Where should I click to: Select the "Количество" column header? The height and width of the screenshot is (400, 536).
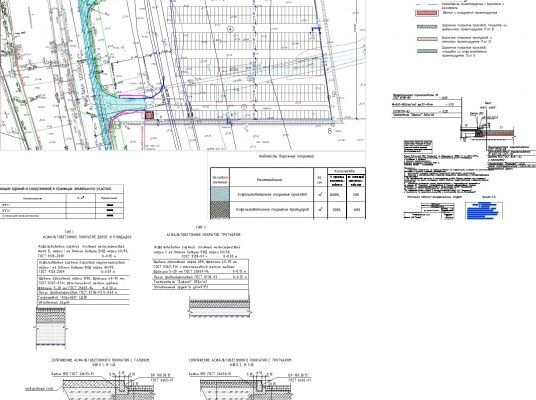pos(346,171)
